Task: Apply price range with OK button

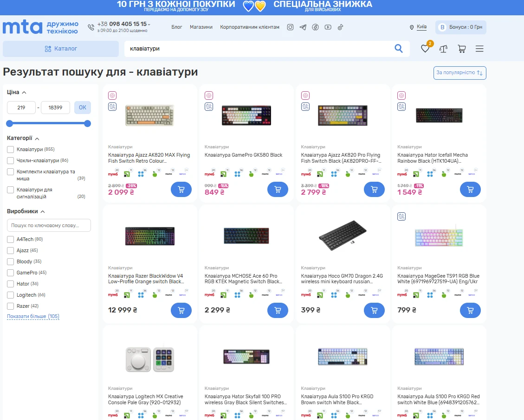Action: click(x=83, y=108)
